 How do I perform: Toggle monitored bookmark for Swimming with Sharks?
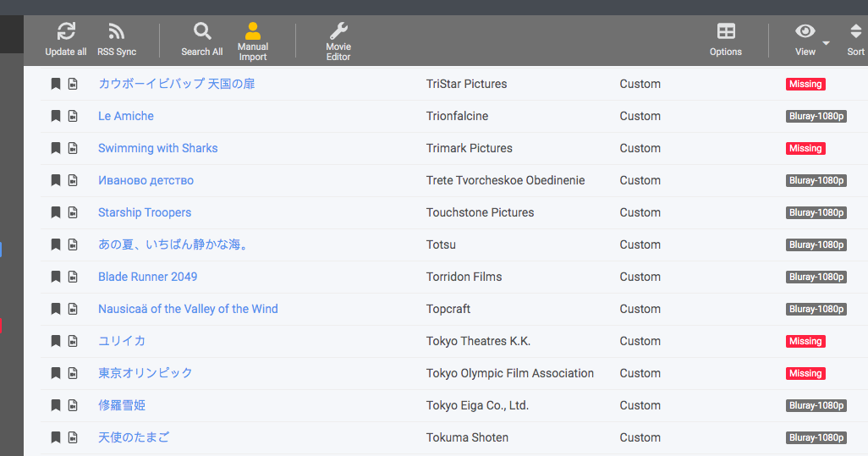pos(56,148)
